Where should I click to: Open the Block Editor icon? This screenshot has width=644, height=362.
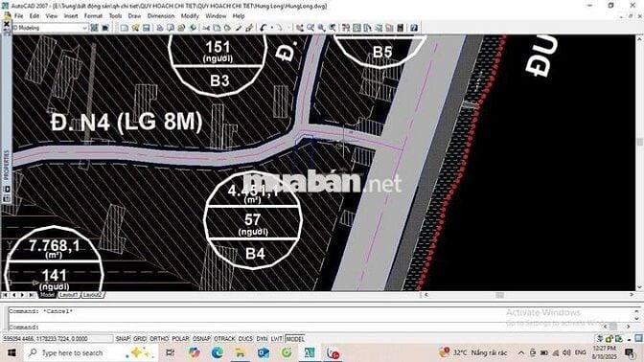click(x=249, y=28)
